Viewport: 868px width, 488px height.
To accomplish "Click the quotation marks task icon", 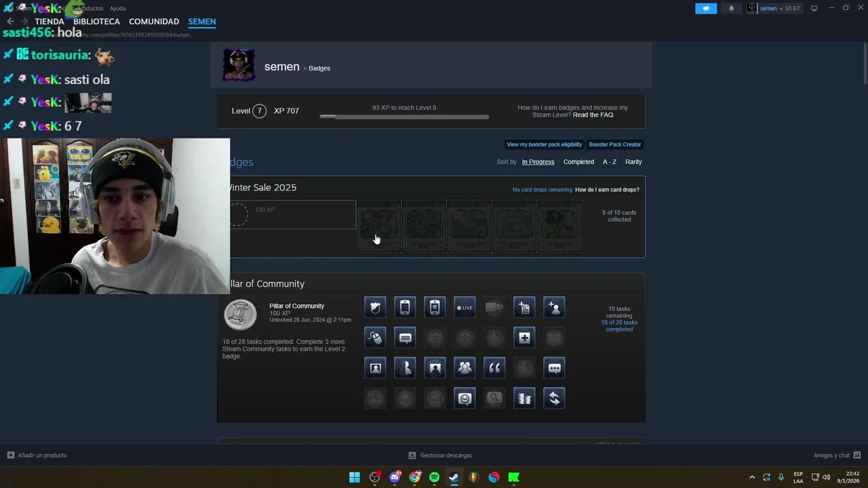I will click(x=494, y=368).
